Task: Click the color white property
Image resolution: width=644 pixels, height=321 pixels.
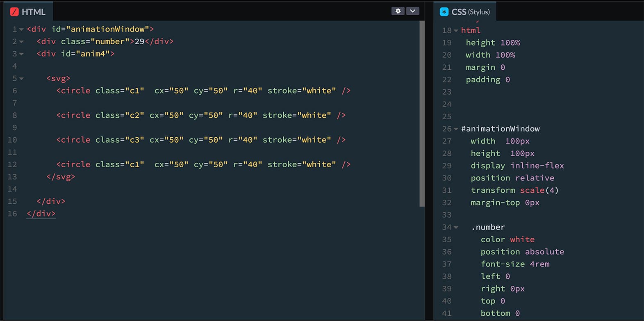Action: coord(508,239)
